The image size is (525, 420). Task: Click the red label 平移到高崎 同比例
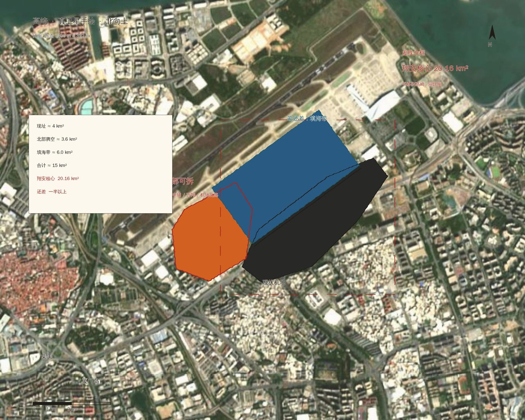422,84
